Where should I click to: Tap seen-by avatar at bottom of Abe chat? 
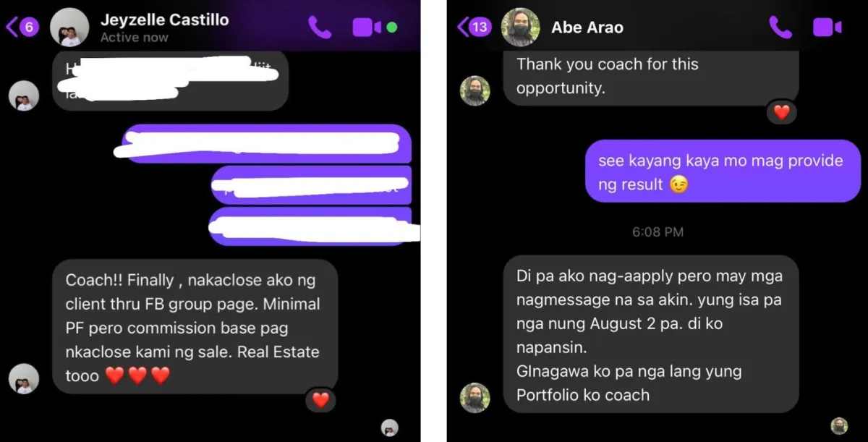pyautogui.click(x=839, y=425)
